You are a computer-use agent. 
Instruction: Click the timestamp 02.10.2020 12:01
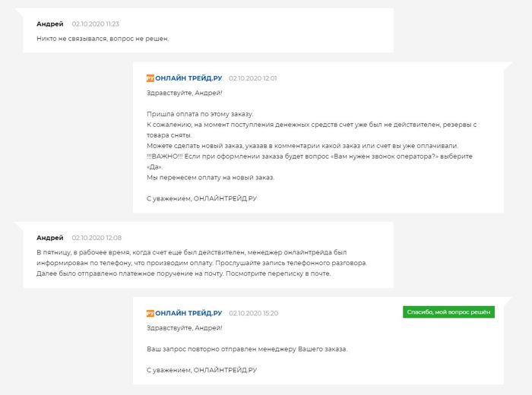pos(252,77)
